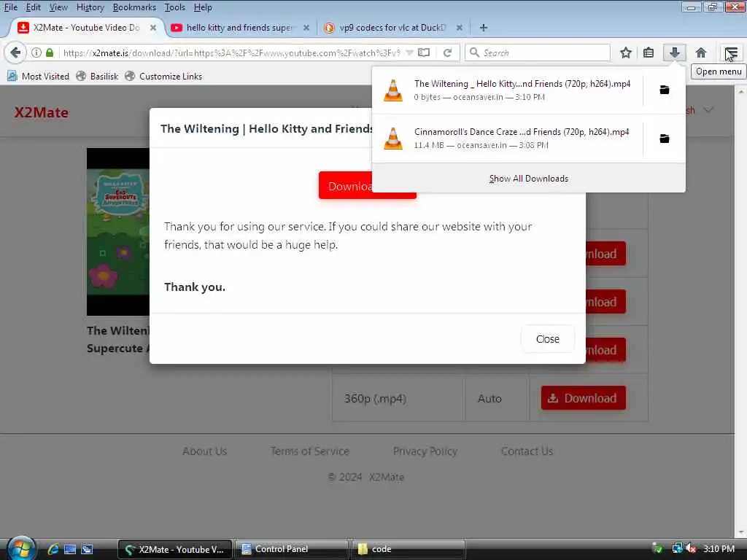
Task: Click the network tray icon
Action: click(x=677, y=548)
